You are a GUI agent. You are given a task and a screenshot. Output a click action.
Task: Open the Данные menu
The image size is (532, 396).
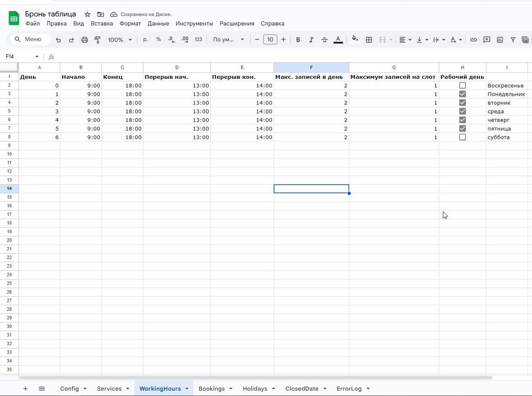pos(158,23)
